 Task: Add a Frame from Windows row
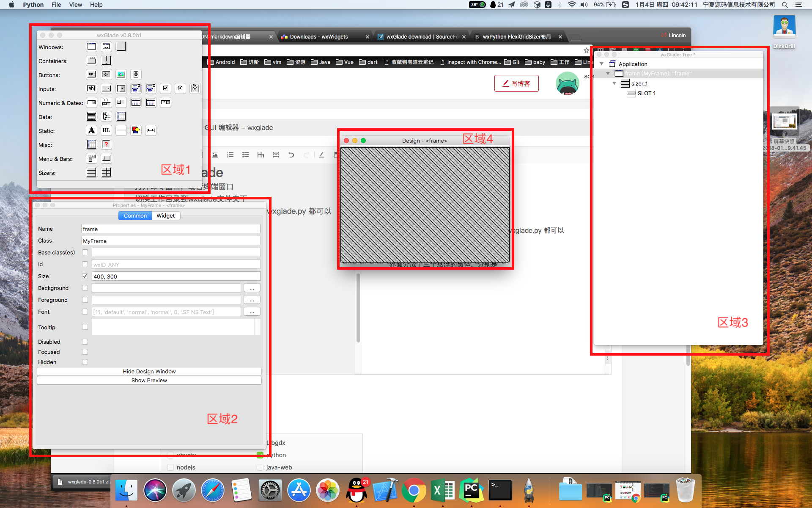click(x=91, y=47)
